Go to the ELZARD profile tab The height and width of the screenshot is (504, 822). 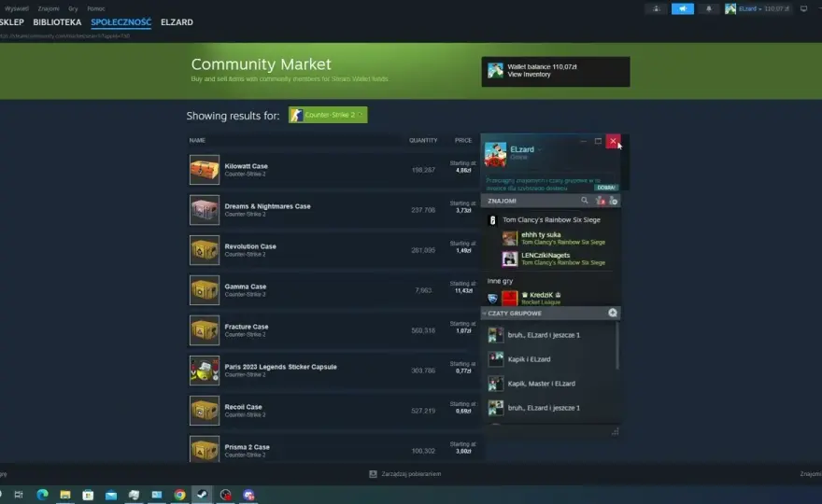coord(177,22)
